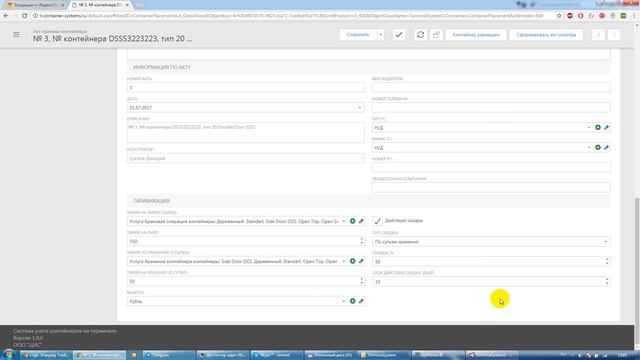
Task: Switch to the first browser tab
Action: click(x=35, y=5)
